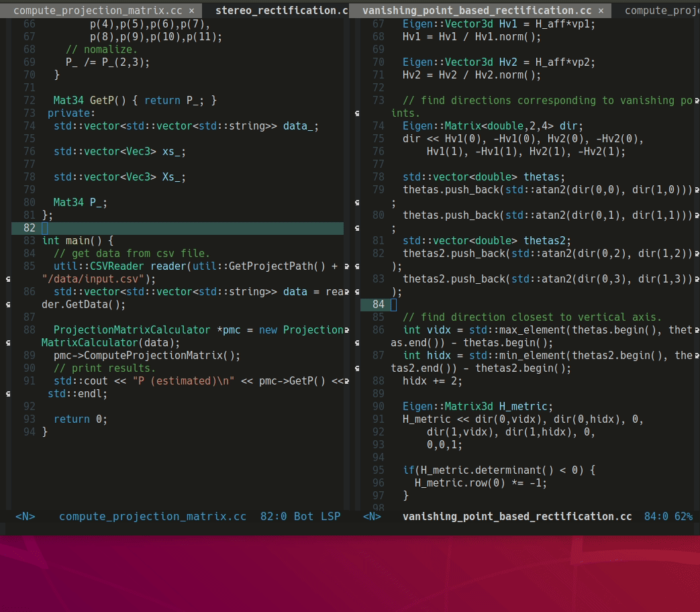
Task: Click 'Hv2 = Hv2 / Hv2.norm();' line
Action: pyautogui.click(x=471, y=75)
